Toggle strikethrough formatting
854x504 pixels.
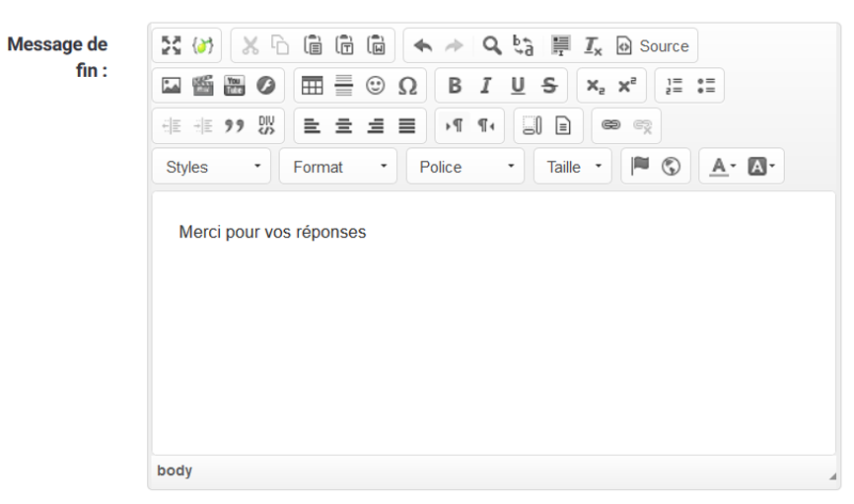(549, 86)
